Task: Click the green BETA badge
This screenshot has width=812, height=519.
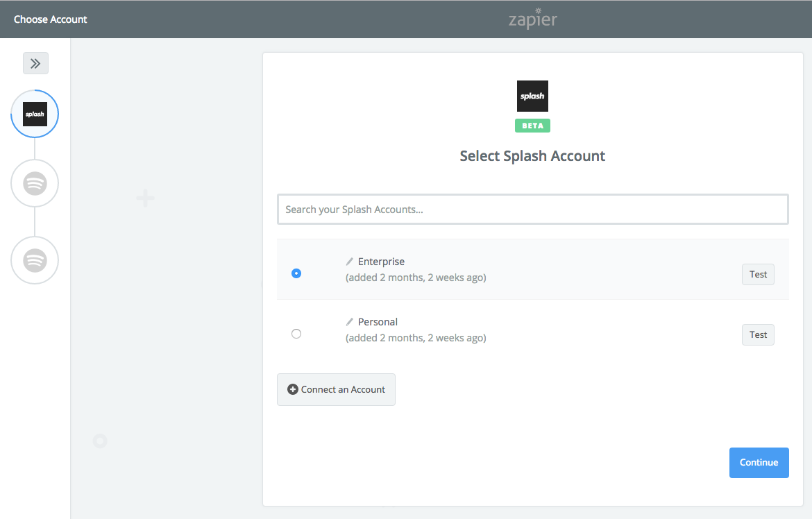Action: (532, 126)
